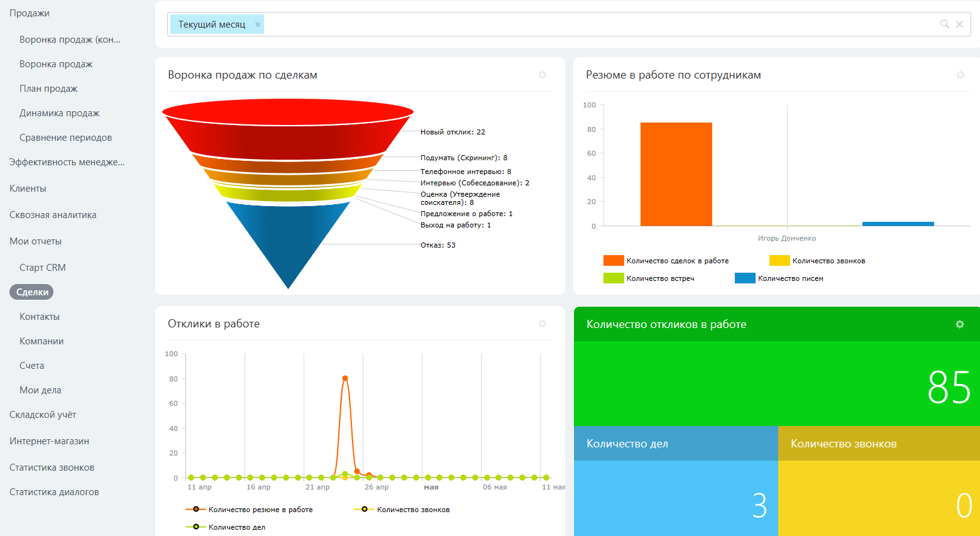
Task: Open settings gear of 'Воронка продаж по сделкам'
Action: click(542, 75)
